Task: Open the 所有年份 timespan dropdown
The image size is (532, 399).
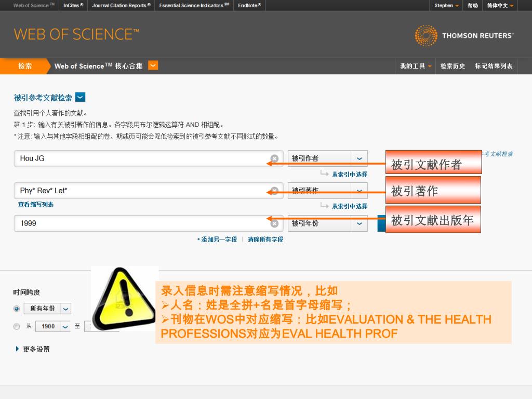Action: pyautogui.click(x=47, y=309)
